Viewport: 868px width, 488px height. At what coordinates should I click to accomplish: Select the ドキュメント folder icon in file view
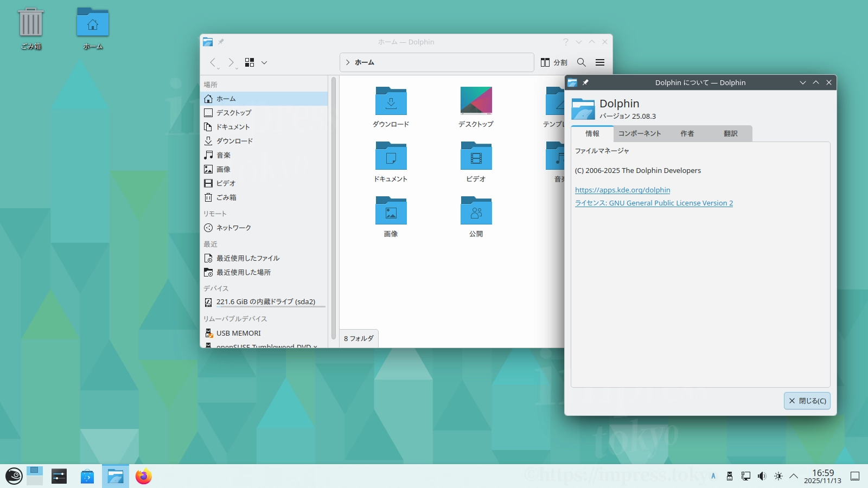[x=391, y=156]
